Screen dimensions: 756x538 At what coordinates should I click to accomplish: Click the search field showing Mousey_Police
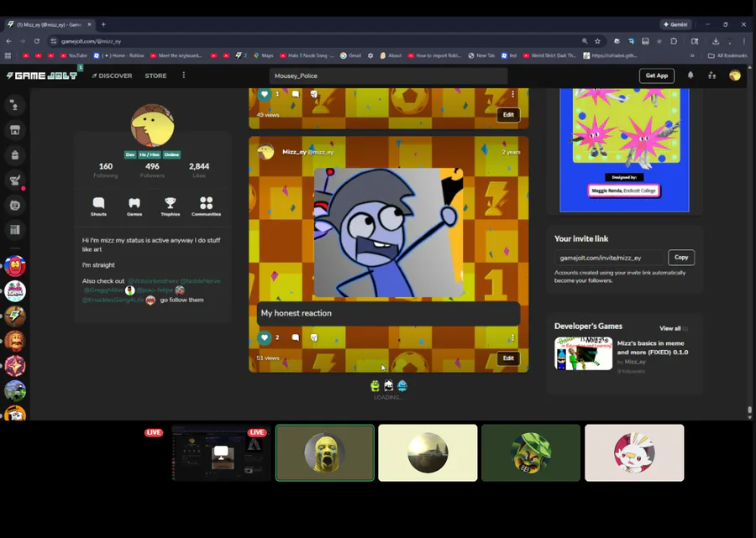pos(388,76)
